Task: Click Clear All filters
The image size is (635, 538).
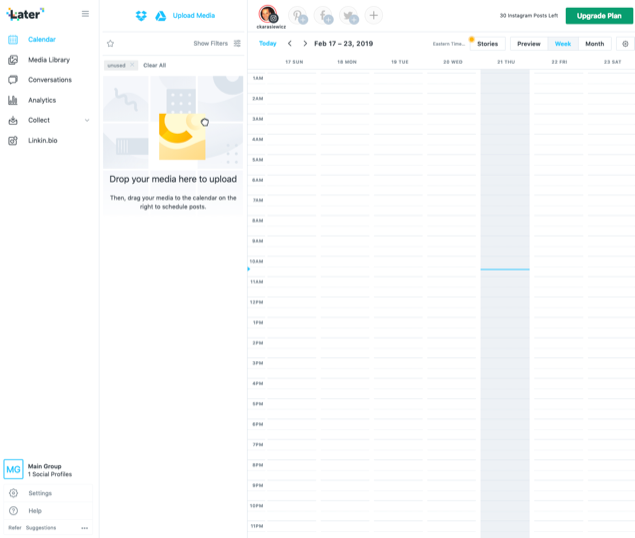Action: (155, 65)
